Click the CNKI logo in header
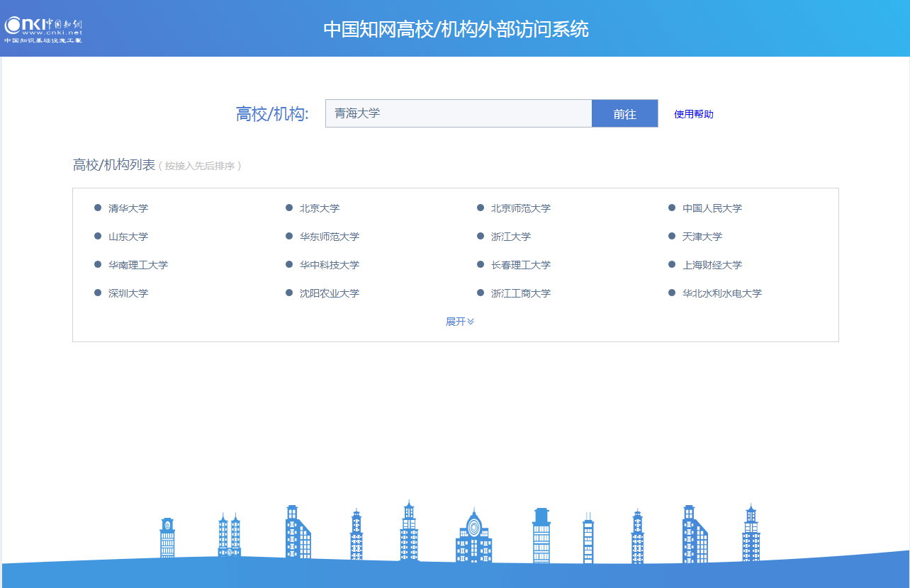This screenshot has width=910, height=588. click(44, 28)
